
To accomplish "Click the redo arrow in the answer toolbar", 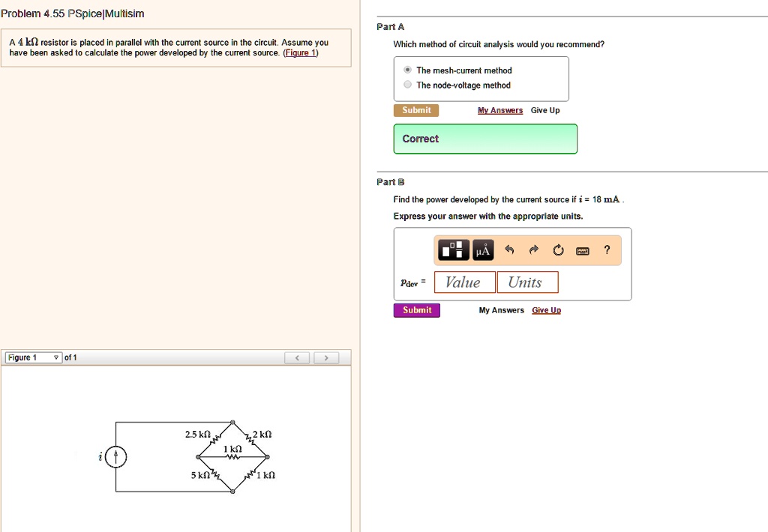I will pos(532,250).
